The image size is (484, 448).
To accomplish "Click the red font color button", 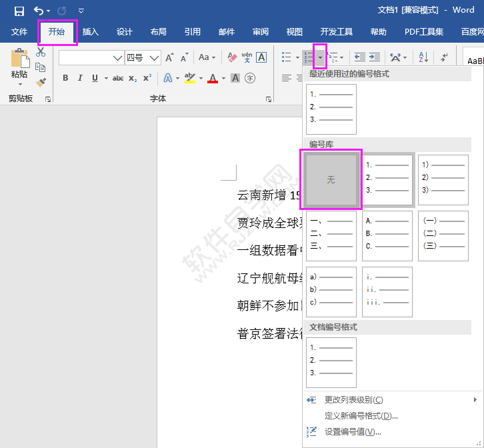I will [212, 78].
